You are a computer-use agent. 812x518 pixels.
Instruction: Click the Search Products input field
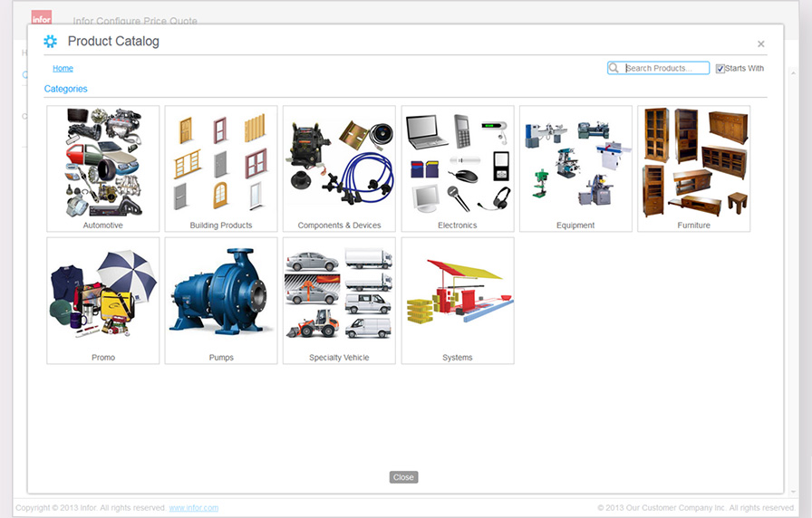[x=666, y=69]
